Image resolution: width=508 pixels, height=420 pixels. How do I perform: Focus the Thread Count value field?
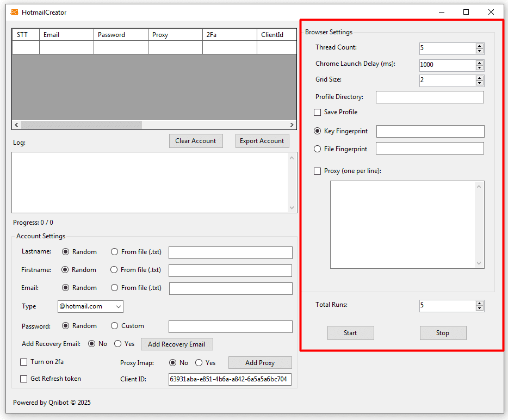(x=448, y=48)
